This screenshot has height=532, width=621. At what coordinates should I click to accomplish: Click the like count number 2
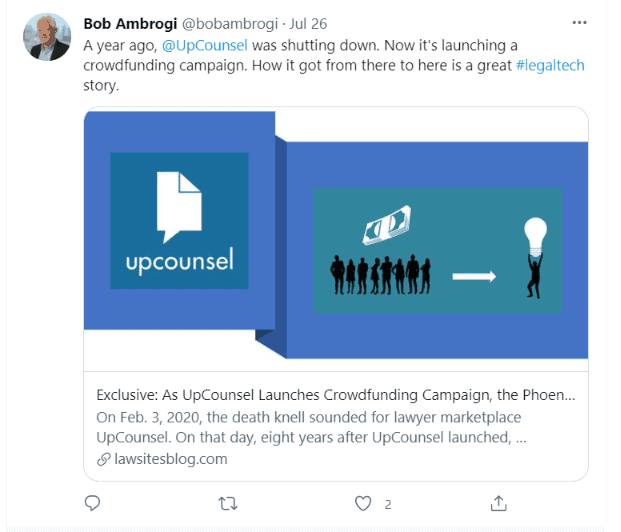coord(388,504)
